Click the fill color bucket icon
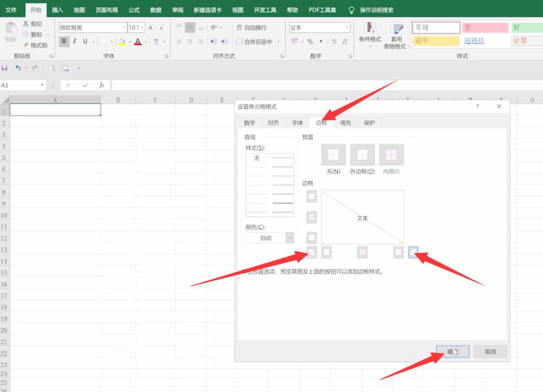The image size is (543, 392). 122,41
